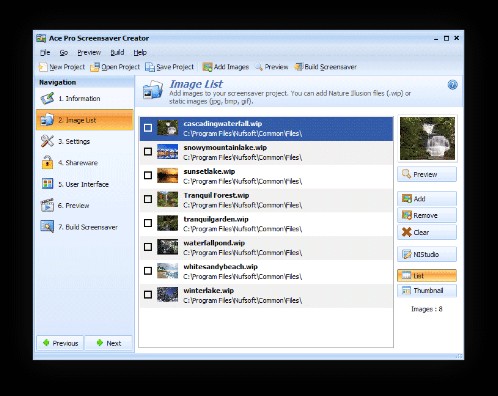Select waterfallpond.wip file name
Viewport: 498px width, 396px height.
tap(214, 243)
